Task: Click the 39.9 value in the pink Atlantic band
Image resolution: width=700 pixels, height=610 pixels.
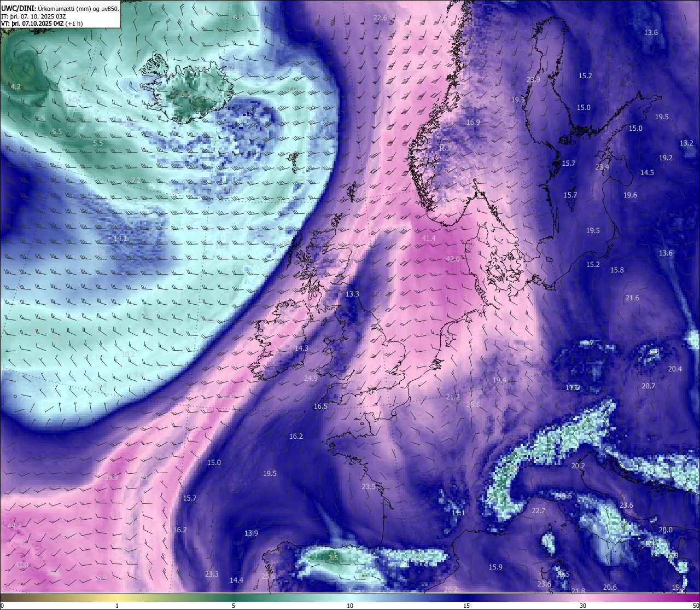Action: [111, 477]
